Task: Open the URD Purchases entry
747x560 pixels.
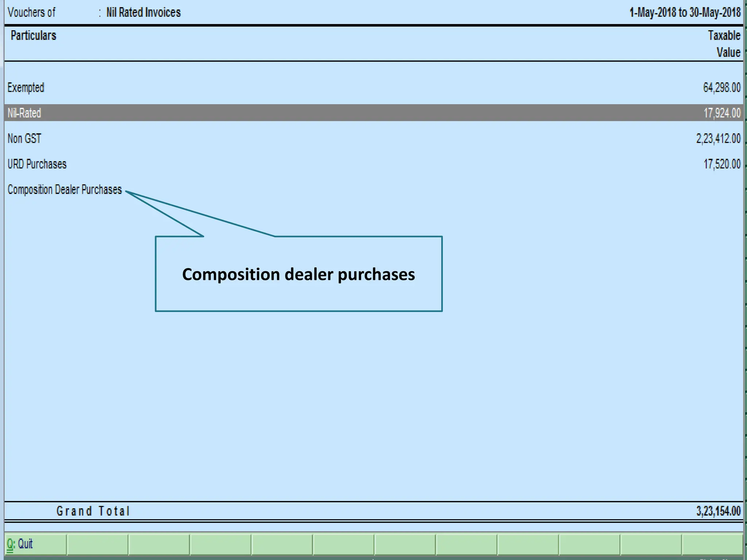Action: (37, 164)
